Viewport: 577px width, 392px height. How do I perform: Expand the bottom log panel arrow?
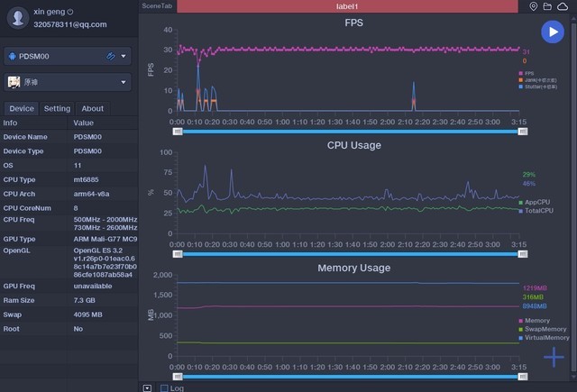pyautogui.click(x=147, y=387)
